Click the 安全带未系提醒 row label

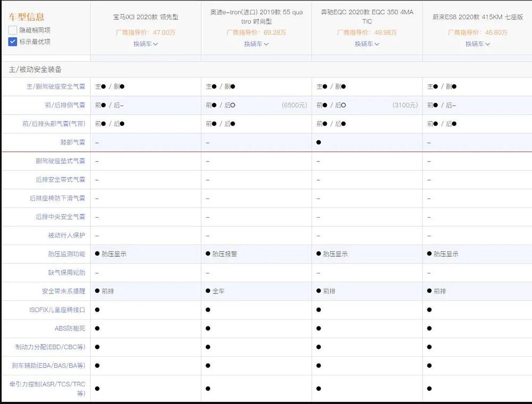point(63,291)
